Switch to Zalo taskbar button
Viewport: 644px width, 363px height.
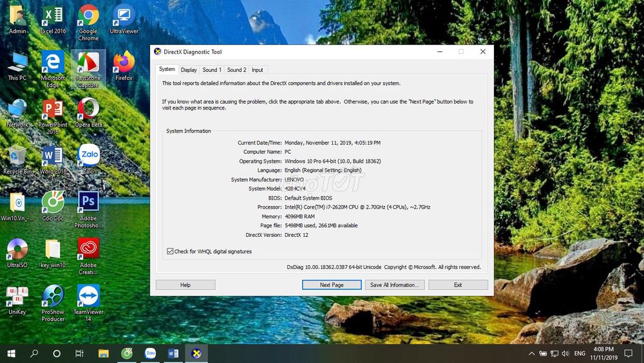coord(150,353)
